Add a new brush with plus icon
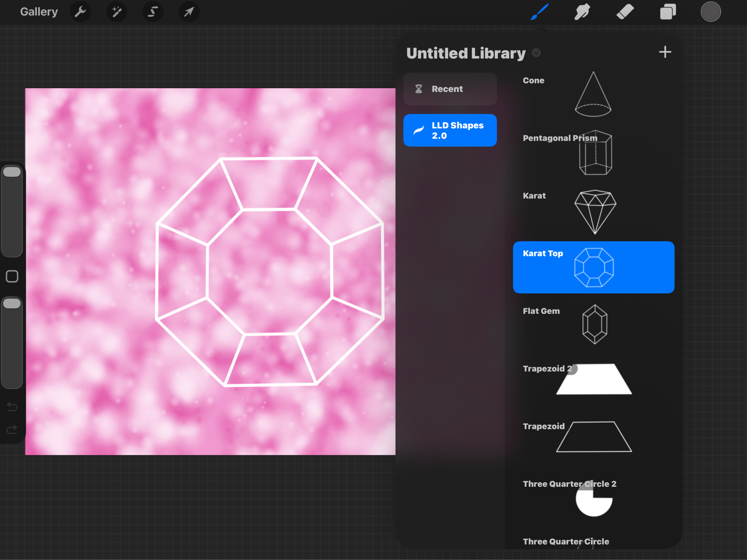Viewport: 747px width, 560px height. click(x=665, y=52)
